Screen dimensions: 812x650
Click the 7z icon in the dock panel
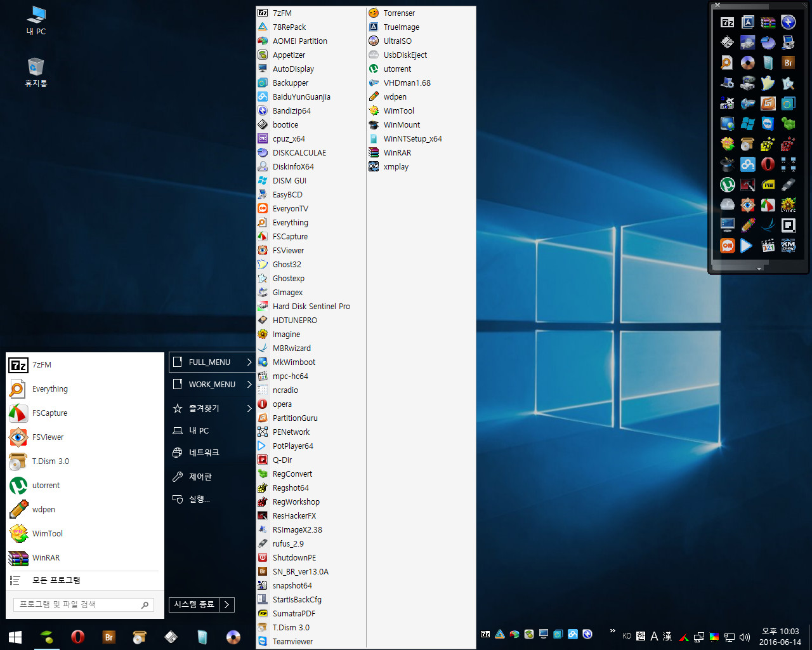click(728, 22)
